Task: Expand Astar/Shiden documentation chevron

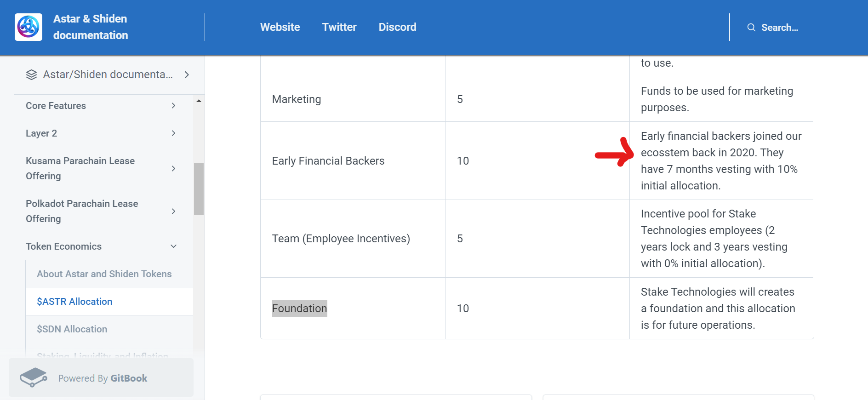Action: click(x=187, y=74)
